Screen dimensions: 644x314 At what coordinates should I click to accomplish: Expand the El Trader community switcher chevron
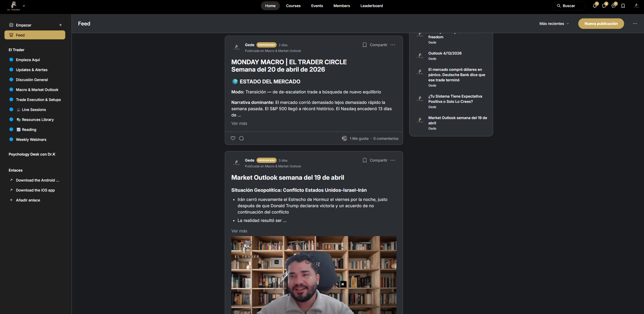tap(24, 6)
